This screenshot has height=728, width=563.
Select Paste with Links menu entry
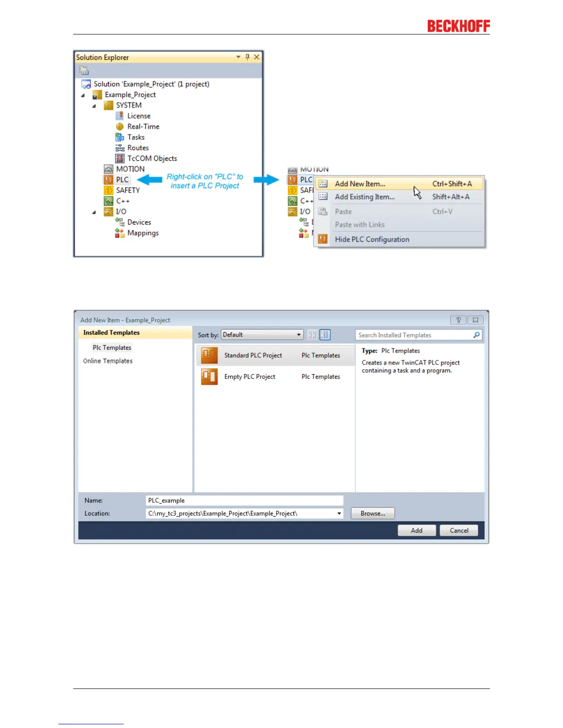pos(400,224)
